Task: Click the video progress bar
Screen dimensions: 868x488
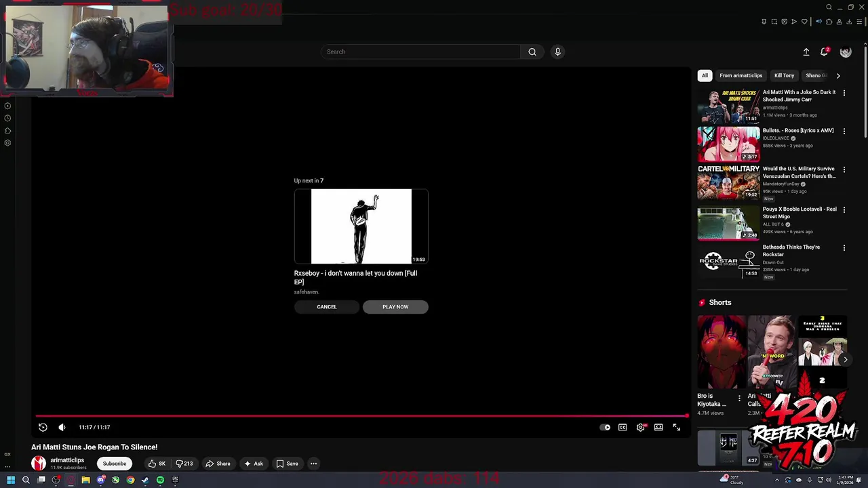Action: 361,416
